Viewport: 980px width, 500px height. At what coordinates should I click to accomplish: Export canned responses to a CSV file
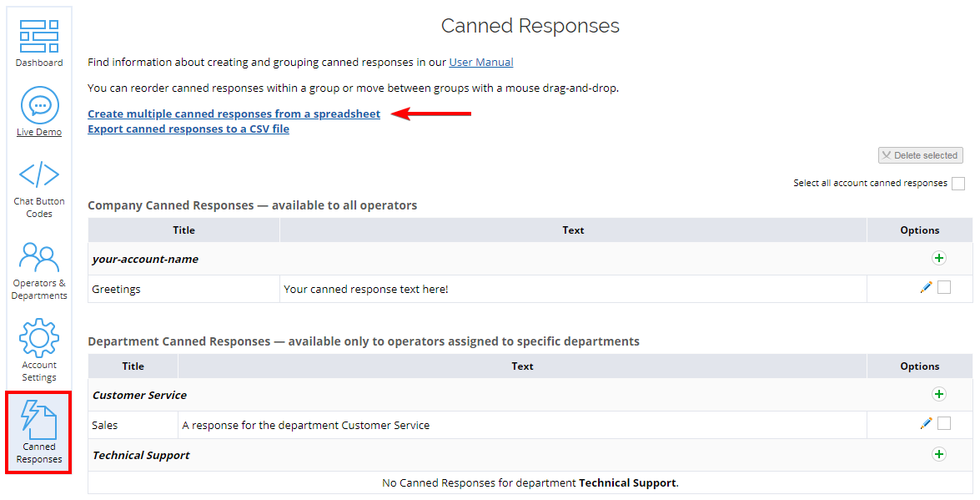pos(188,129)
